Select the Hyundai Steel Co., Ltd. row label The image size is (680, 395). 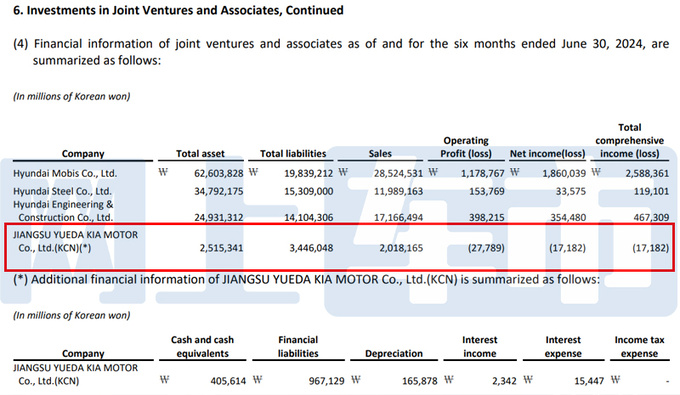[x=62, y=191]
